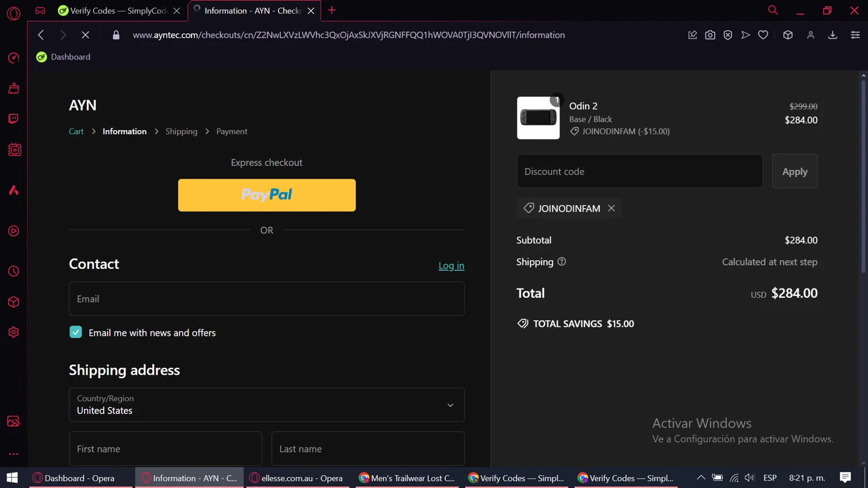Open the ad blocker shield icon
868x488 pixels.
click(x=728, y=35)
